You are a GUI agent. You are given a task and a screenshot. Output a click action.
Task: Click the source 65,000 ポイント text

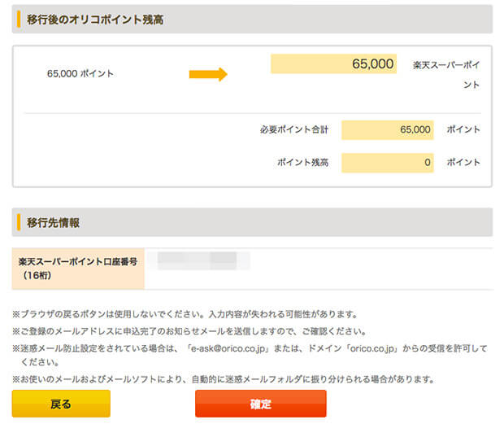click(80, 74)
